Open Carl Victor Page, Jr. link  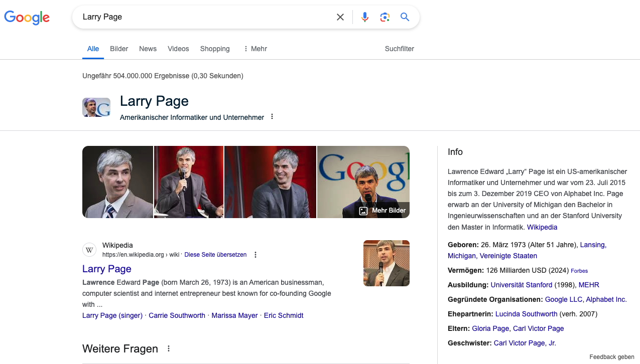pyautogui.click(x=525, y=343)
